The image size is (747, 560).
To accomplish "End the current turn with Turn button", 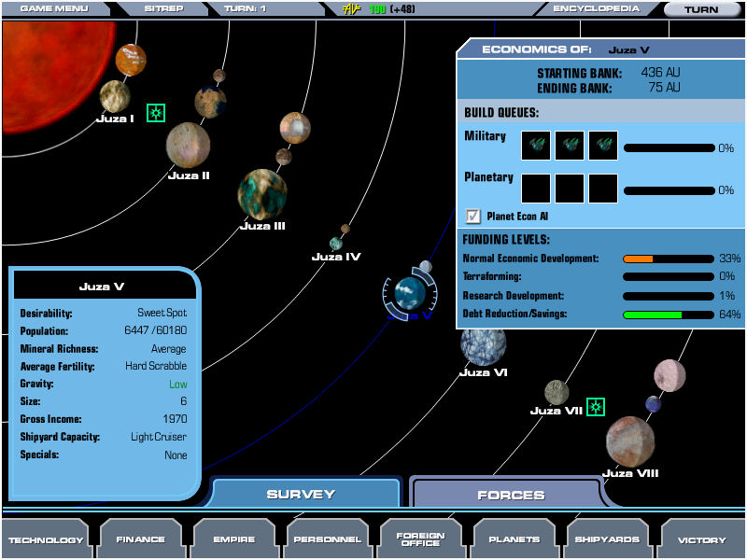I will click(x=701, y=9).
